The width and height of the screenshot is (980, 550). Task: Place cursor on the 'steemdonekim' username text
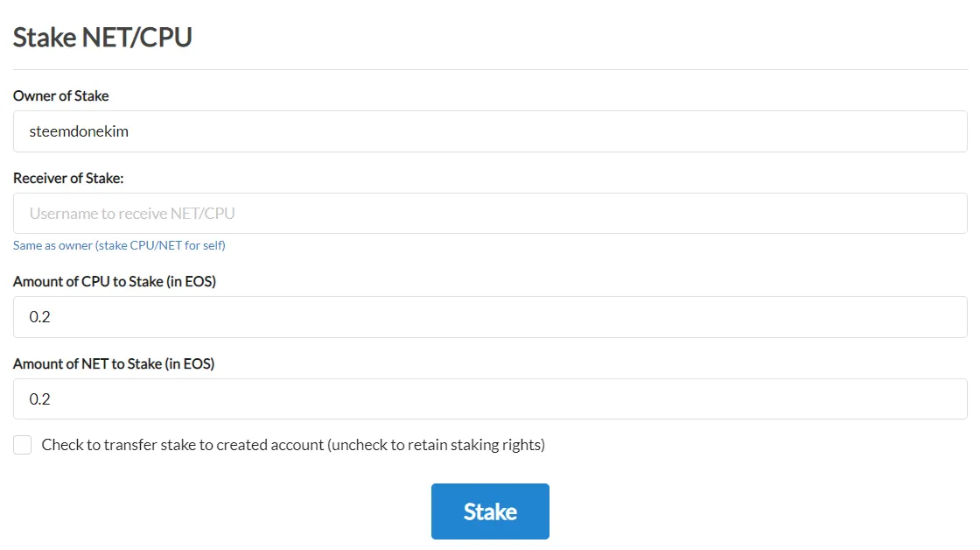click(79, 131)
